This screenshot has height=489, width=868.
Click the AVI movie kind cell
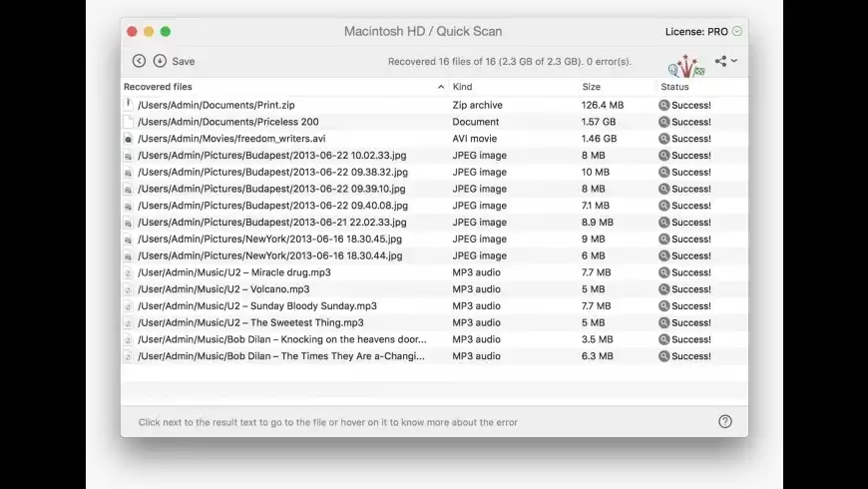tap(475, 139)
